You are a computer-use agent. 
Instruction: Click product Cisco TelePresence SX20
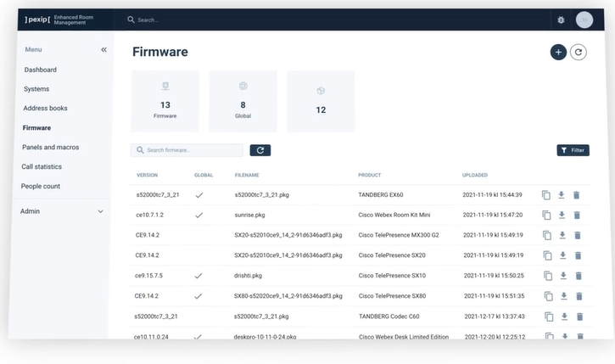[392, 255]
